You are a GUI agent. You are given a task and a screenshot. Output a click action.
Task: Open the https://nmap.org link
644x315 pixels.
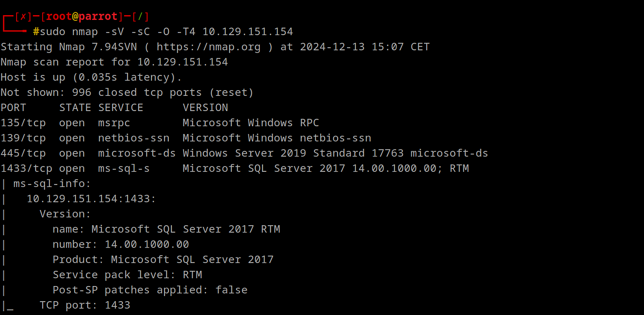point(208,47)
